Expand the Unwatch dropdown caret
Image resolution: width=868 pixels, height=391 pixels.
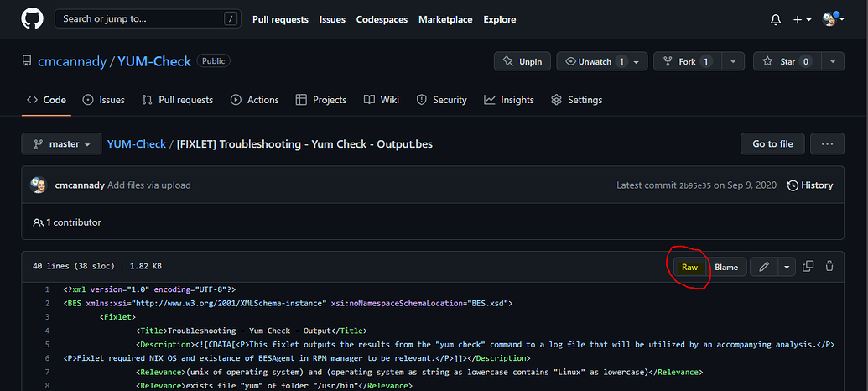[637, 61]
